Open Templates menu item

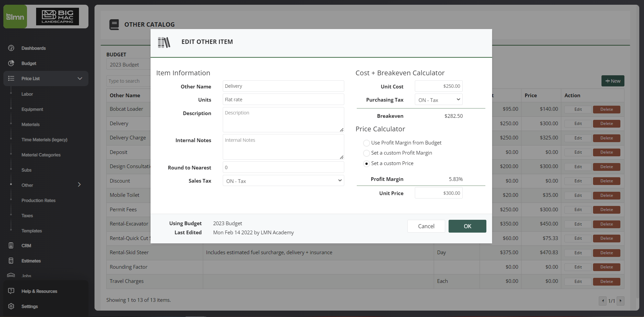[x=32, y=231]
